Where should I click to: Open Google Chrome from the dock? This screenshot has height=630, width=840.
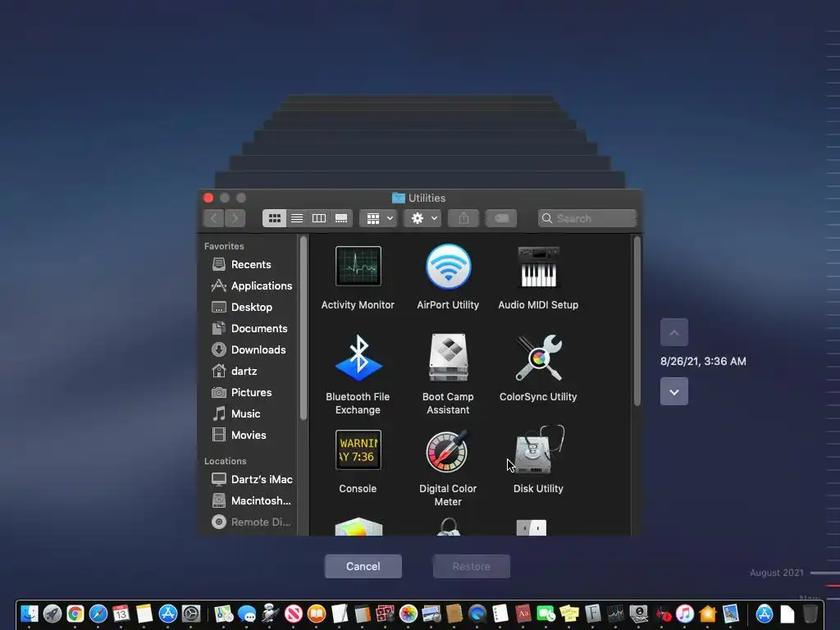click(75, 614)
